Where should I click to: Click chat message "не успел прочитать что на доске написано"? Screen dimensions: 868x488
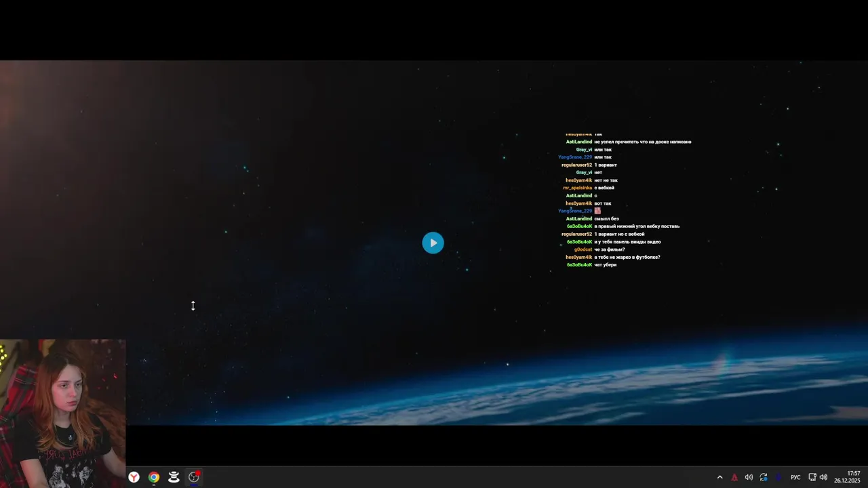pyautogui.click(x=642, y=142)
